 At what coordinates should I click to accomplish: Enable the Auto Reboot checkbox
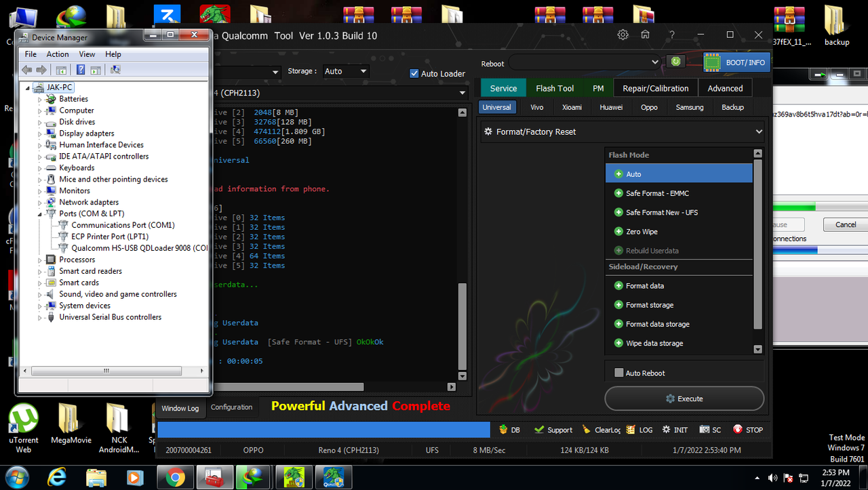[x=618, y=373]
